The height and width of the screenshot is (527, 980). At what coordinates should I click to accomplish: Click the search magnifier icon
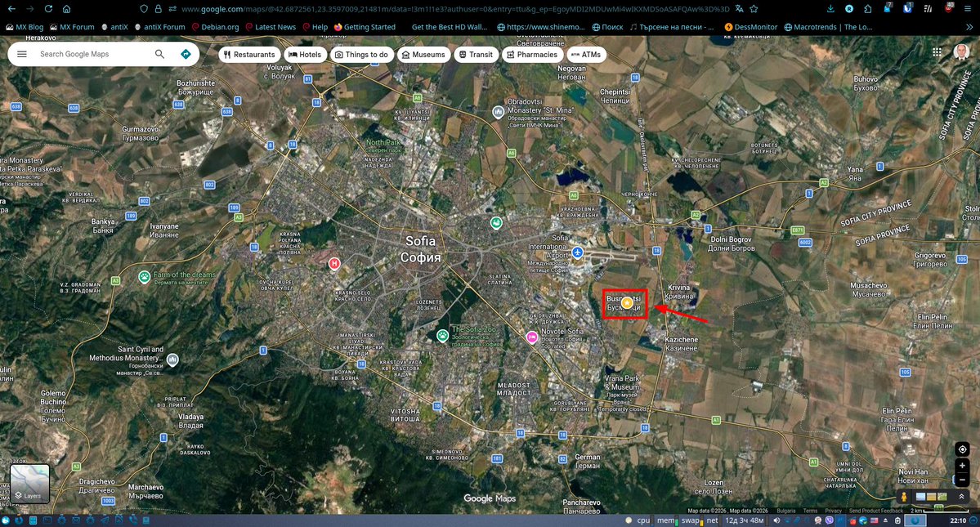coord(159,54)
